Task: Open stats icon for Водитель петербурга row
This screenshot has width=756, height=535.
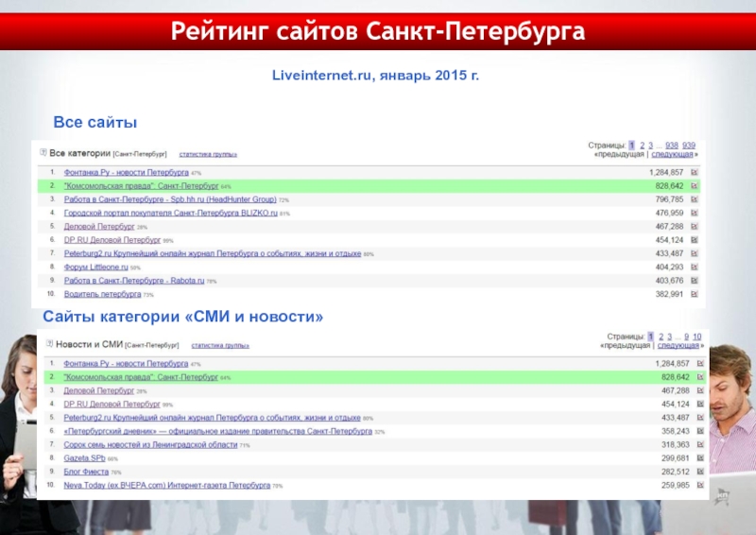Action: (x=695, y=294)
